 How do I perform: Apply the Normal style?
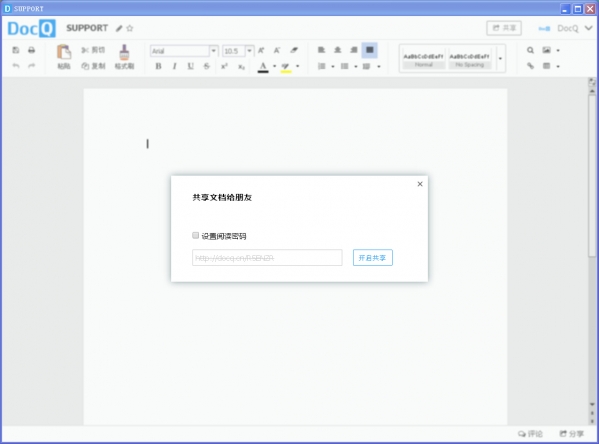[424, 58]
